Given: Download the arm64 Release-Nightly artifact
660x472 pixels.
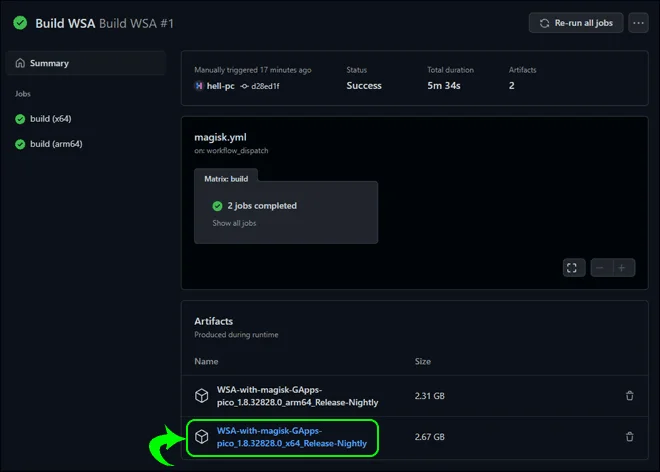Looking at the screenshot, I should click(x=297, y=396).
